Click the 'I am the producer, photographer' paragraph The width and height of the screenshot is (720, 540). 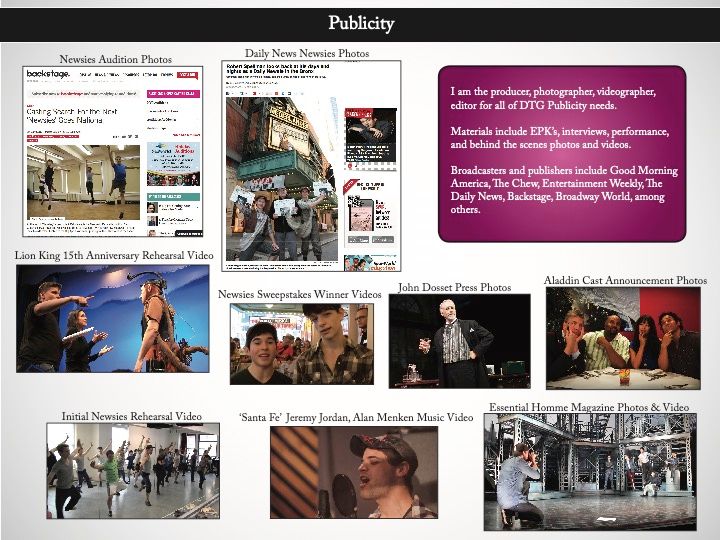tap(553, 98)
